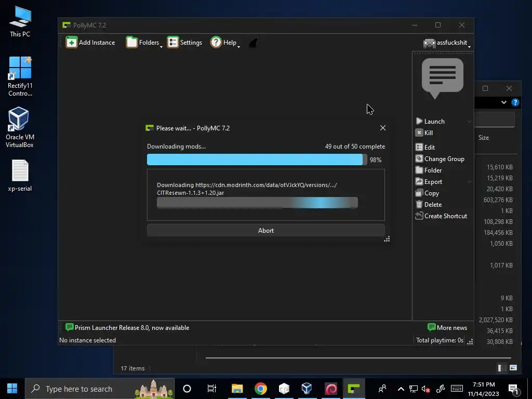Click Export in instance sidebar

point(429,182)
